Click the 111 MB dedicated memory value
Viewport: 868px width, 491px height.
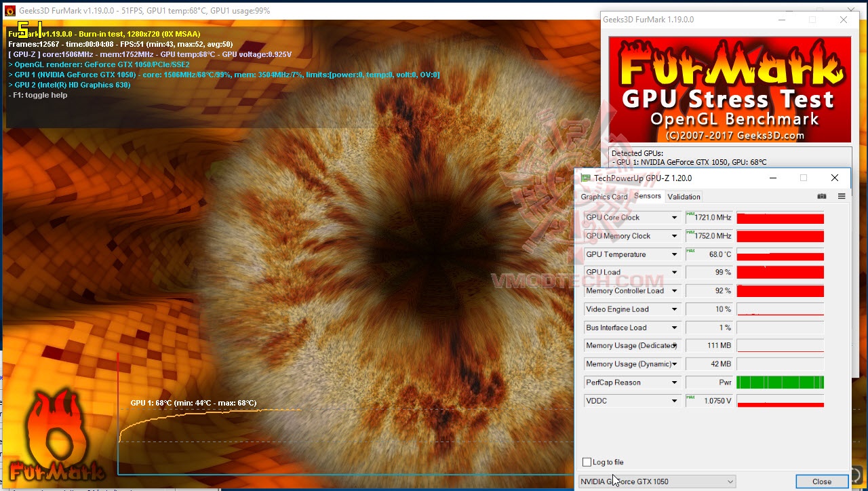tap(709, 346)
